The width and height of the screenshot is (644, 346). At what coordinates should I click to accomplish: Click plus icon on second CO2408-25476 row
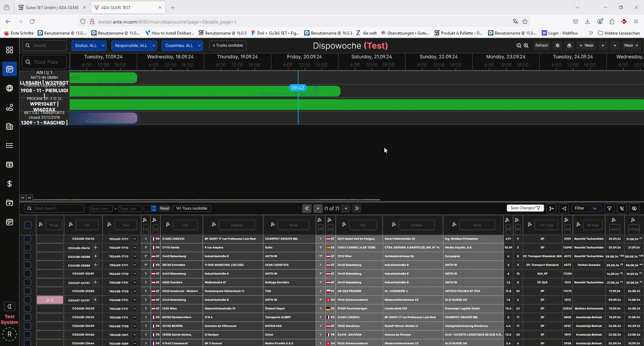point(95,247)
